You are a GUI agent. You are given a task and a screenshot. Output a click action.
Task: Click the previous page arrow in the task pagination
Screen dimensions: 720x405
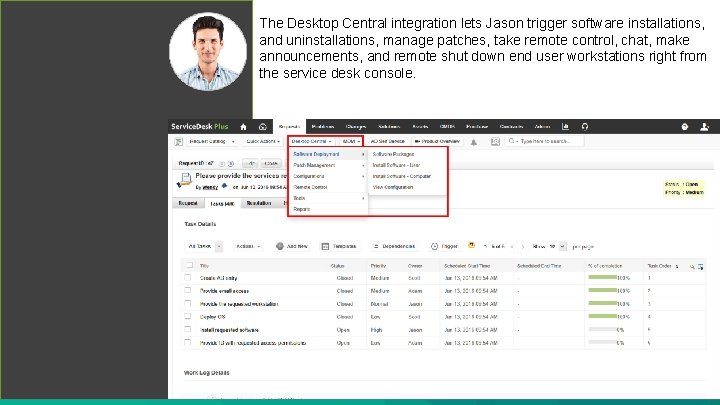512,247
